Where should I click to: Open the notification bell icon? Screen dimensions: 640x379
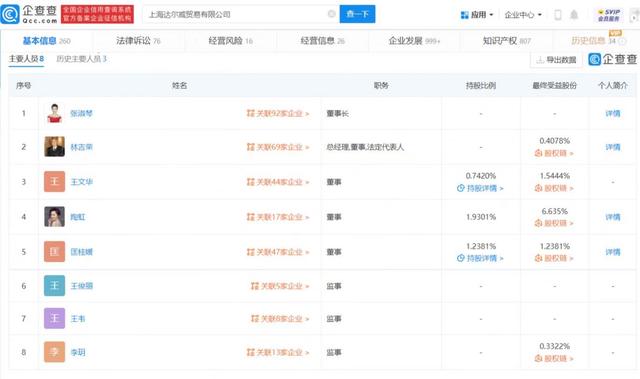(574, 15)
